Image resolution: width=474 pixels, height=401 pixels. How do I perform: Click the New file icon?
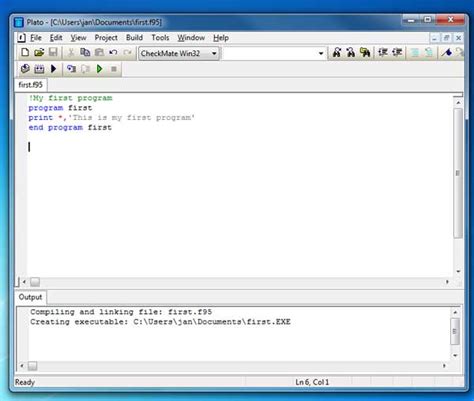25,53
